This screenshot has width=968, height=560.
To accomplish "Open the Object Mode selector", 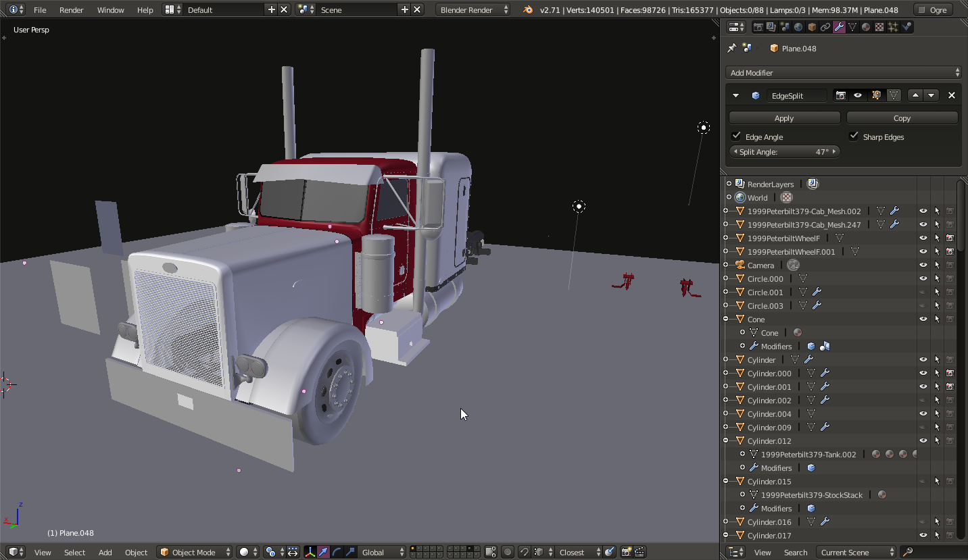I will point(195,552).
